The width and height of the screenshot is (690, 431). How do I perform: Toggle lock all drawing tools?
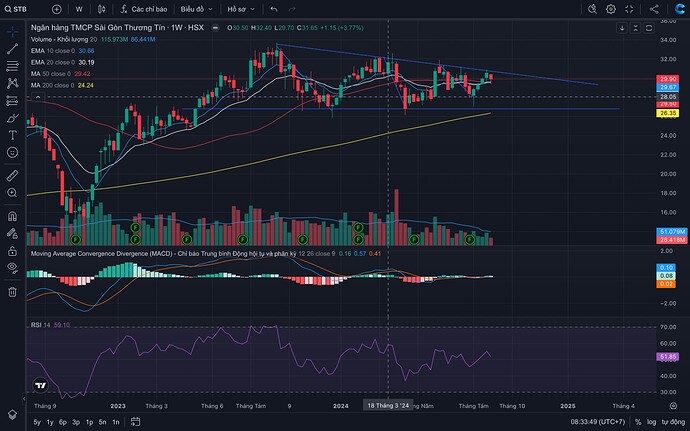[12, 251]
